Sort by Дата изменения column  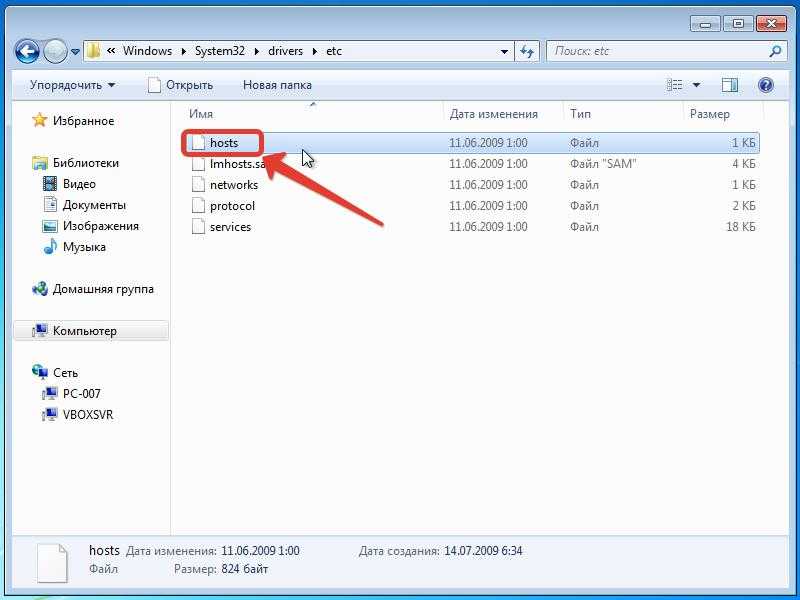[493, 114]
